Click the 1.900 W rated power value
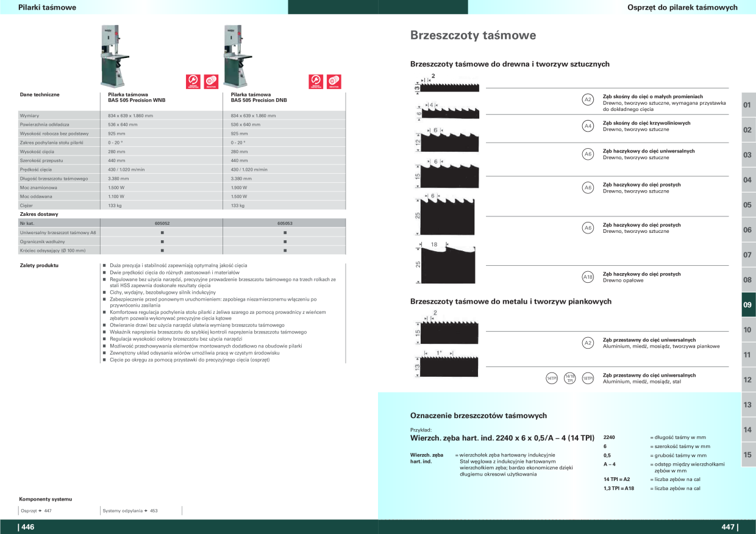This screenshot has width=756, height=534. point(239,188)
